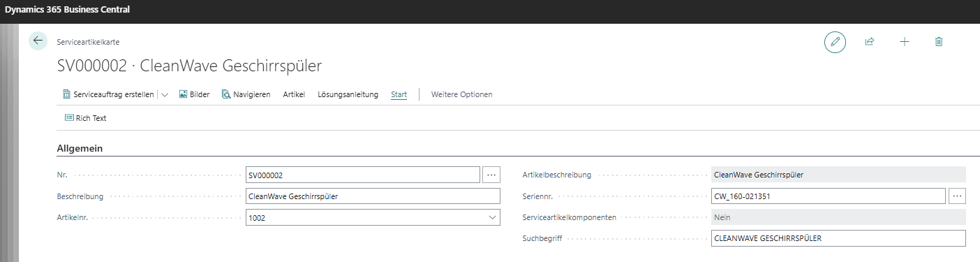This screenshot has height=262, width=980.
Task: Click the Serviceartikelkomponenten label link
Action: click(569, 217)
